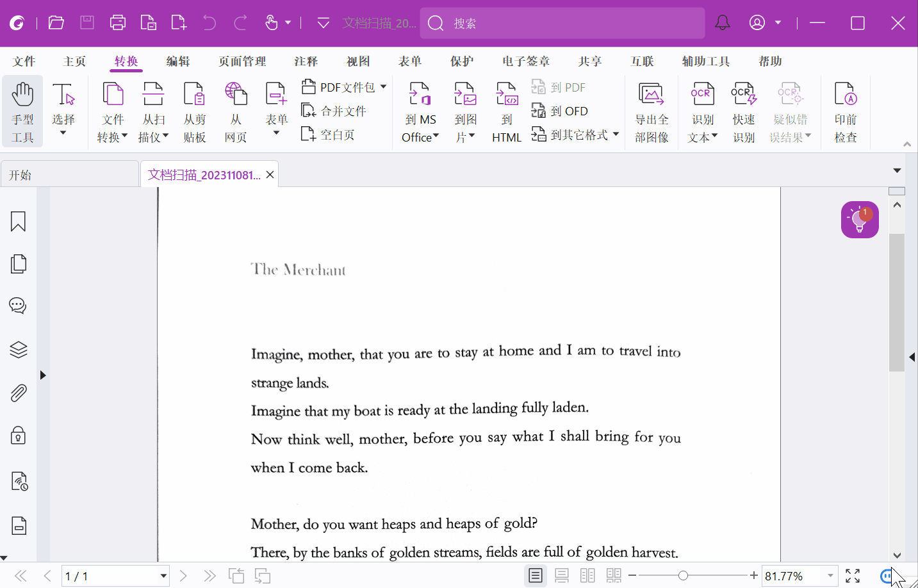Click the Undo arrow icon
Viewport: 918px width, 588px height.
[209, 23]
